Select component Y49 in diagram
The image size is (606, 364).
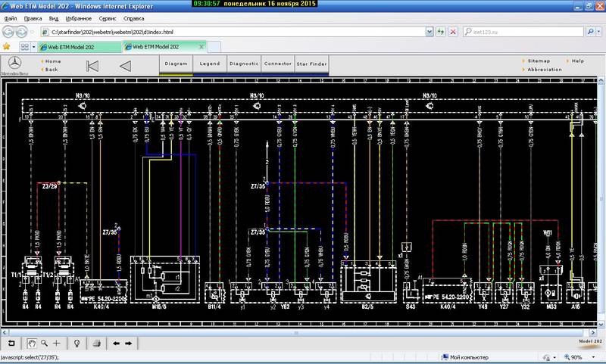[x=483, y=306]
